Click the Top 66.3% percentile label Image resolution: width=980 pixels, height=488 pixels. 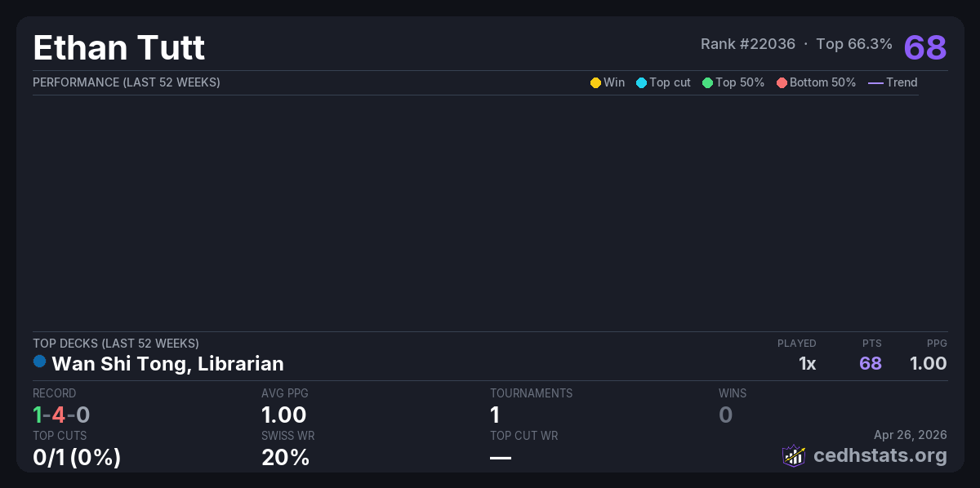(x=854, y=44)
